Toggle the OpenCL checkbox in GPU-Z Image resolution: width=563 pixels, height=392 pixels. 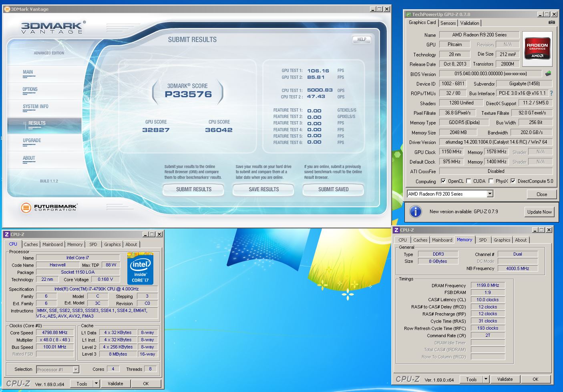443,181
